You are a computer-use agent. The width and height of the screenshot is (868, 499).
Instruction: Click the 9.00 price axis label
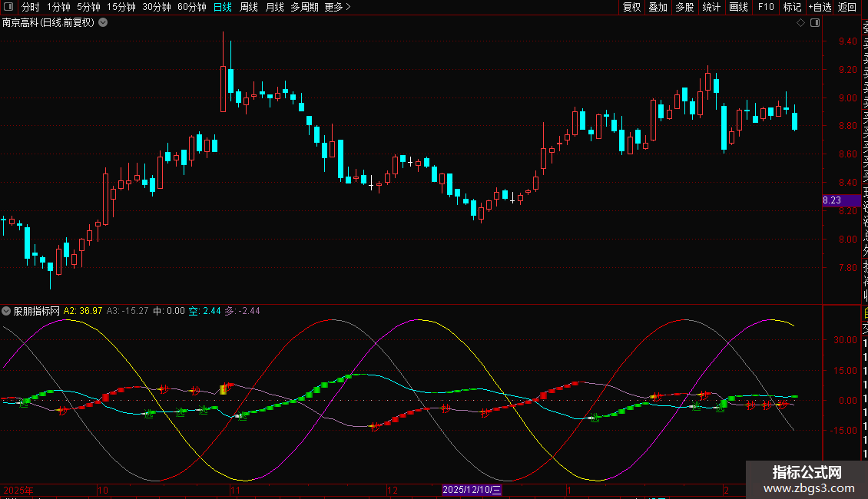(847, 98)
